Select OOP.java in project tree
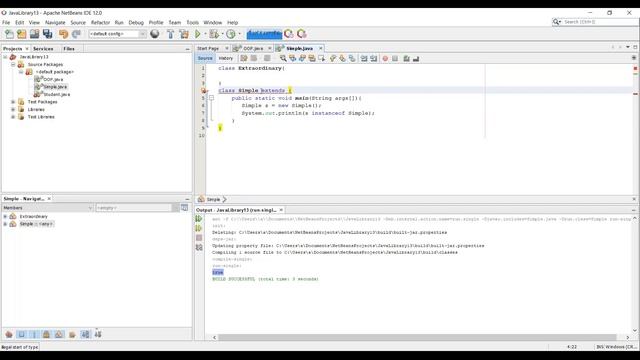Viewport: 640px width, 360px height. 53,80
